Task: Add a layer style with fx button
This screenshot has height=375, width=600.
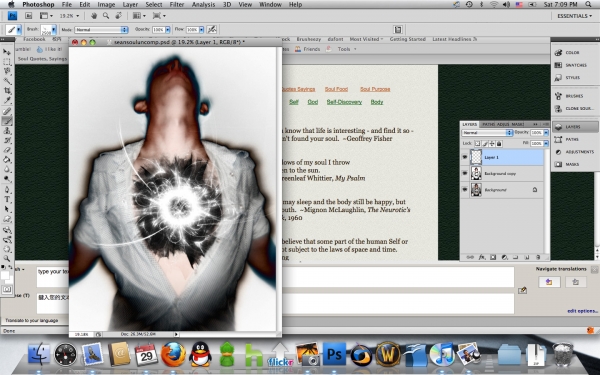Action: (x=481, y=258)
